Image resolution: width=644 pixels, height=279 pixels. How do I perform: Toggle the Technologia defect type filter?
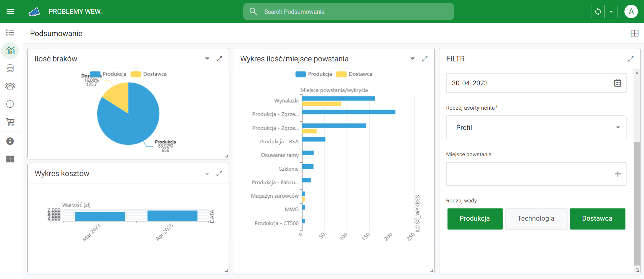[x=536, y=219]
